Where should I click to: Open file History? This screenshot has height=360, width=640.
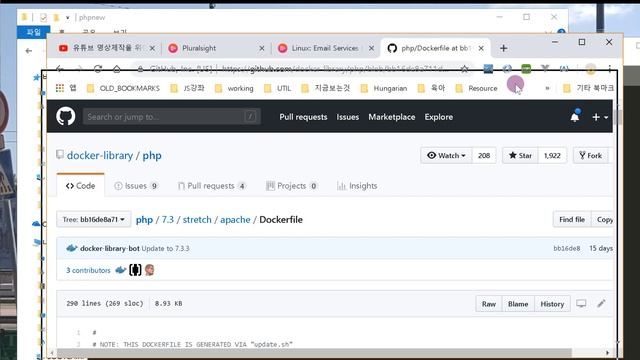coord(552,304)
